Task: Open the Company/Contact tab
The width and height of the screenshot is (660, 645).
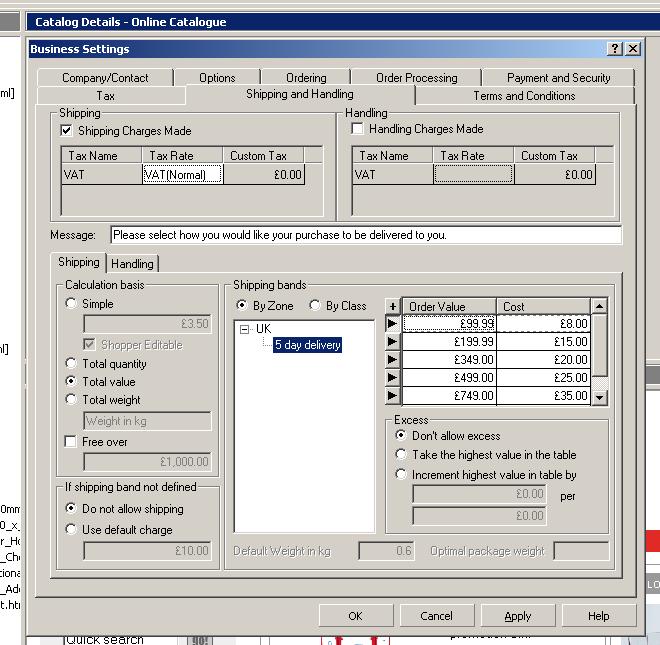Action: (x=105, y=78)
